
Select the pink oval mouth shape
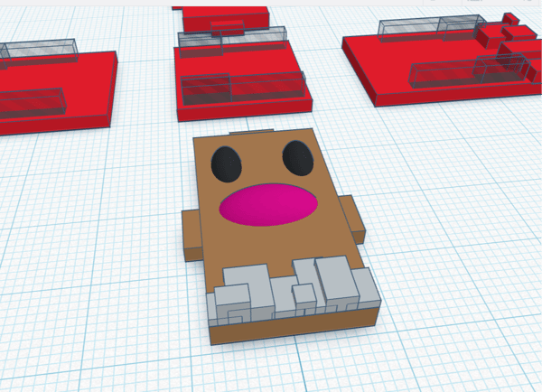click(268, 205)
